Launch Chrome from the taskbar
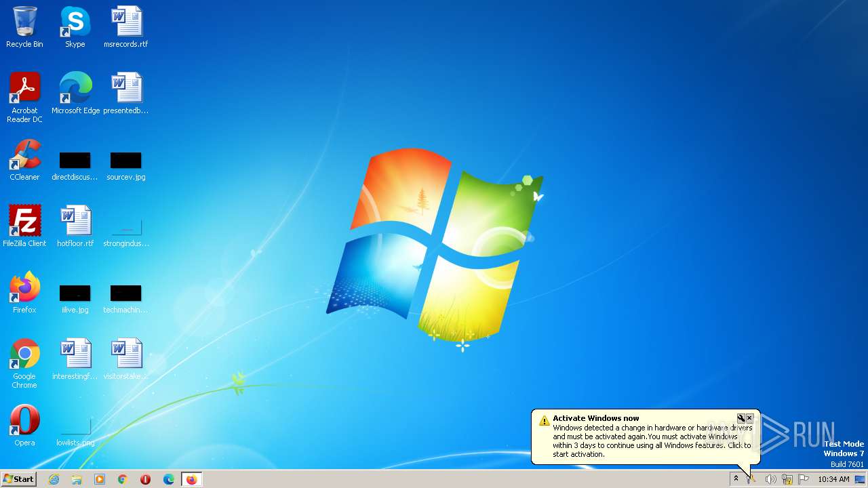868x488 pixels. point(123,479)
